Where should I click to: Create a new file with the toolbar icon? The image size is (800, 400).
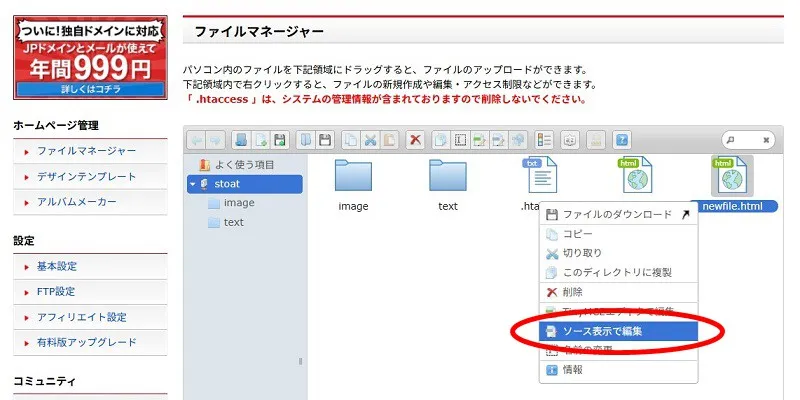point(261,140)
